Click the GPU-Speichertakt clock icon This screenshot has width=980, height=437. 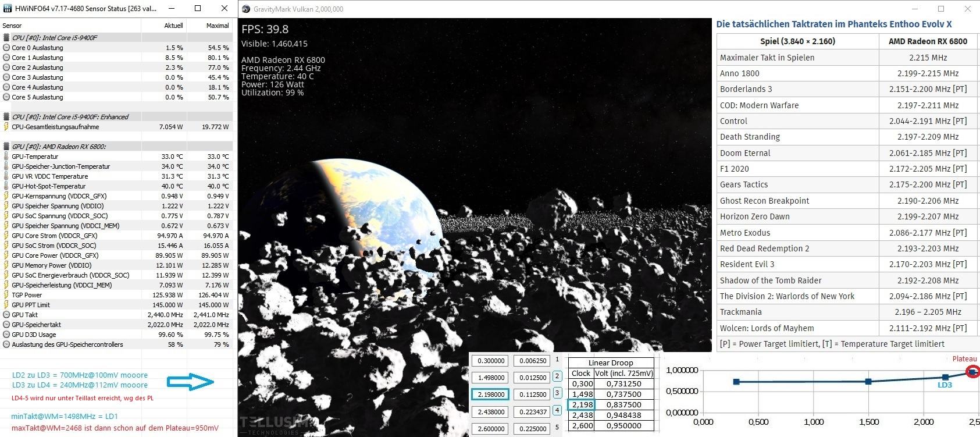(x=6, y=324)
